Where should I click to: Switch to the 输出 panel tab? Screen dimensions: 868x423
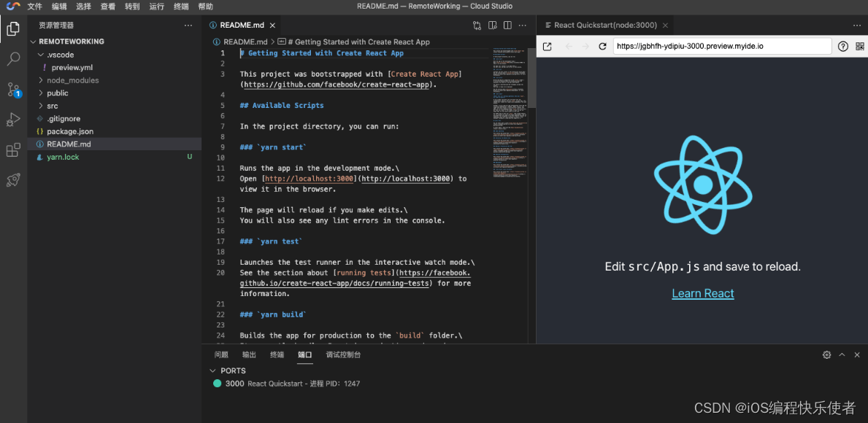tap(249, 355)
